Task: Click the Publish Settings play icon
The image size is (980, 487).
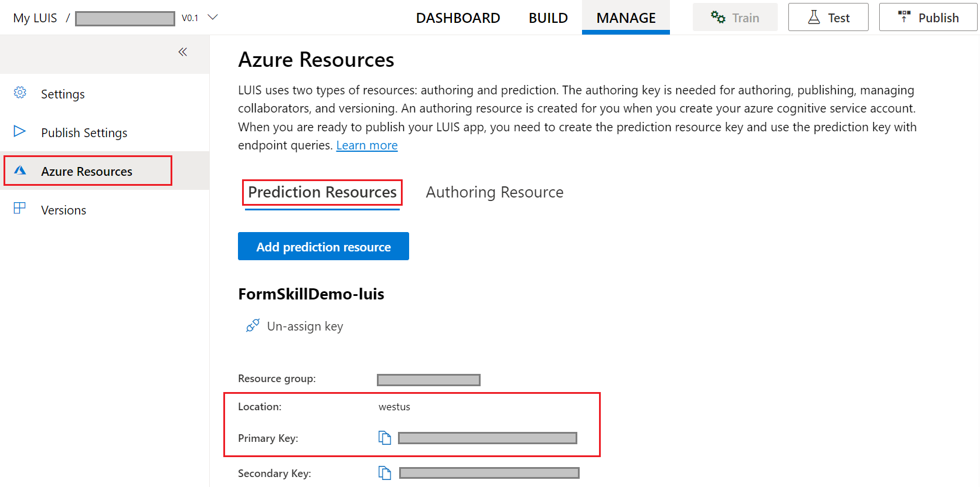Action: click(20, 131)
